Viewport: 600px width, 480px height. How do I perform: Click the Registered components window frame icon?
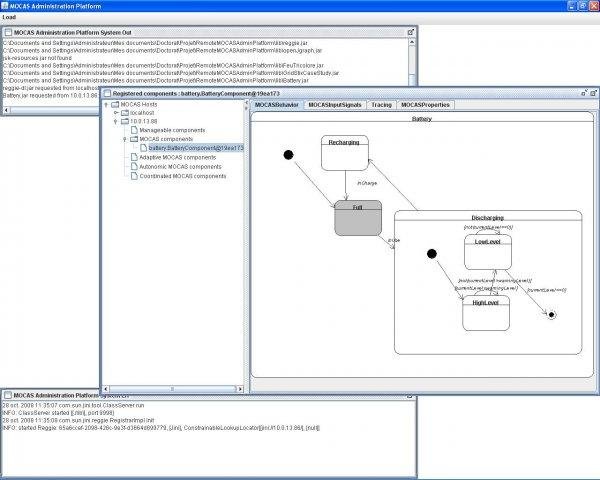pos(107,93)
